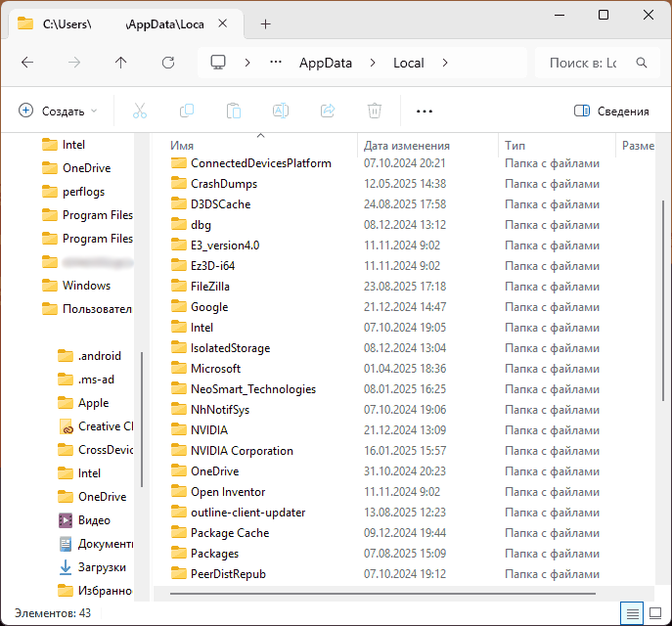Select Загрузки in navigation pane
This screenshot has height=626, width=672.
pyautogui.click(x=92, y=567)
